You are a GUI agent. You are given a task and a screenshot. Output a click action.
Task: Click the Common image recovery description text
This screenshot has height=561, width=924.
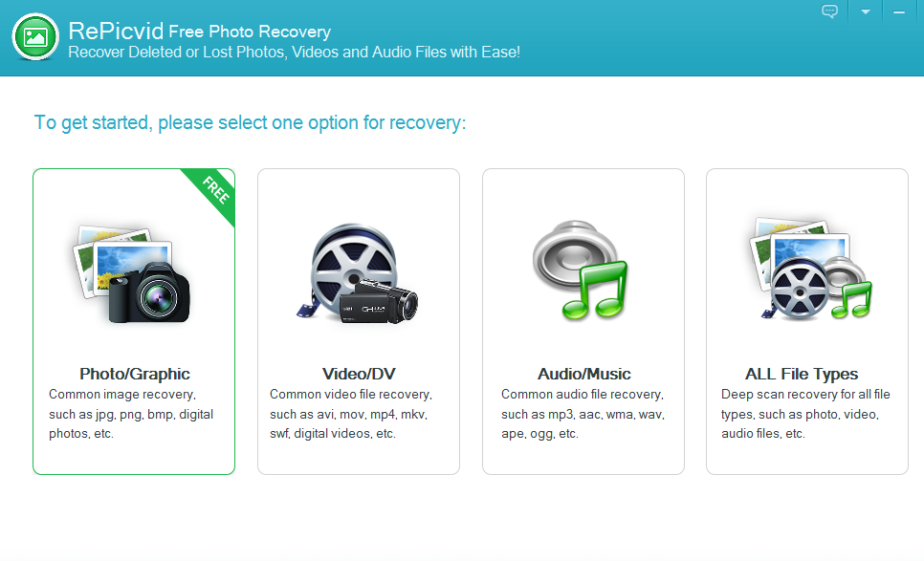(131, 414)
